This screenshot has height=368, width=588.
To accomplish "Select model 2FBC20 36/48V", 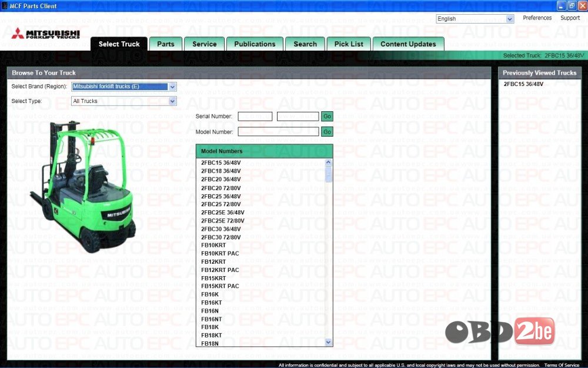I will [221, 180].
